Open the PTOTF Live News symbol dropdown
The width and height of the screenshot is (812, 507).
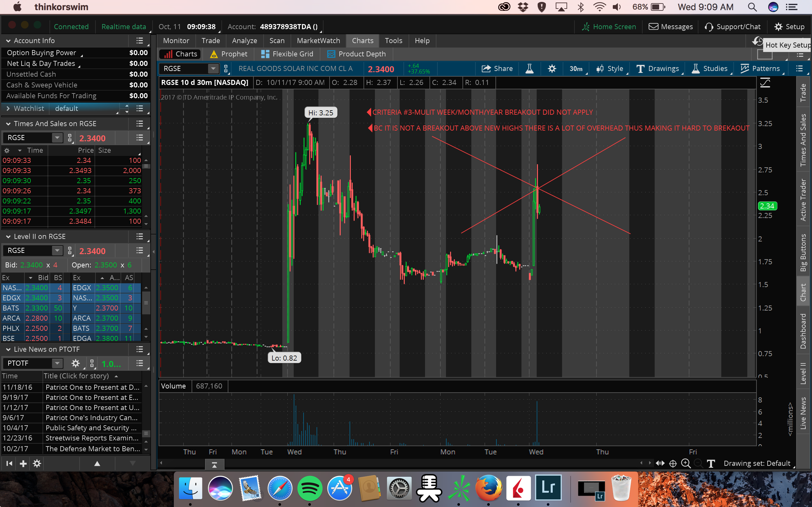click(x=57, y=363)
